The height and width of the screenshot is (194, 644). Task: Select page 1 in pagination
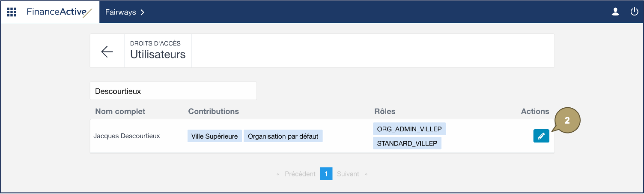pos(326,174)
